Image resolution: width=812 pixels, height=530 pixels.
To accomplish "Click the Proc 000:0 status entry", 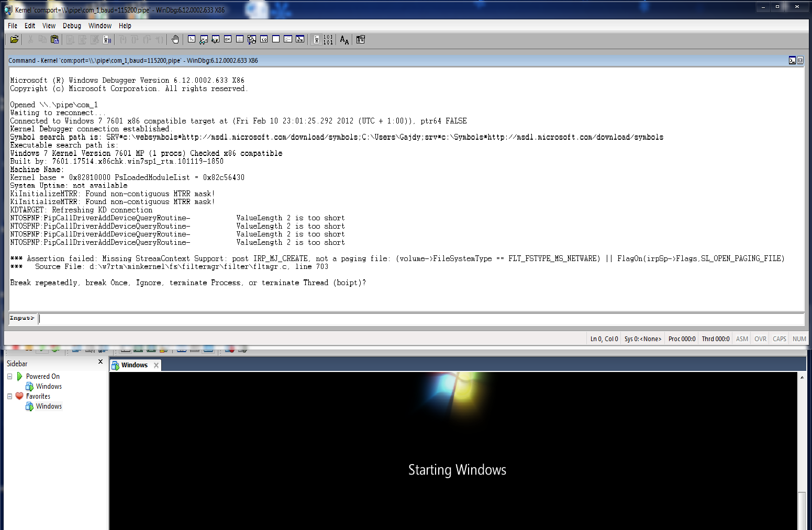I will (682, 339).
